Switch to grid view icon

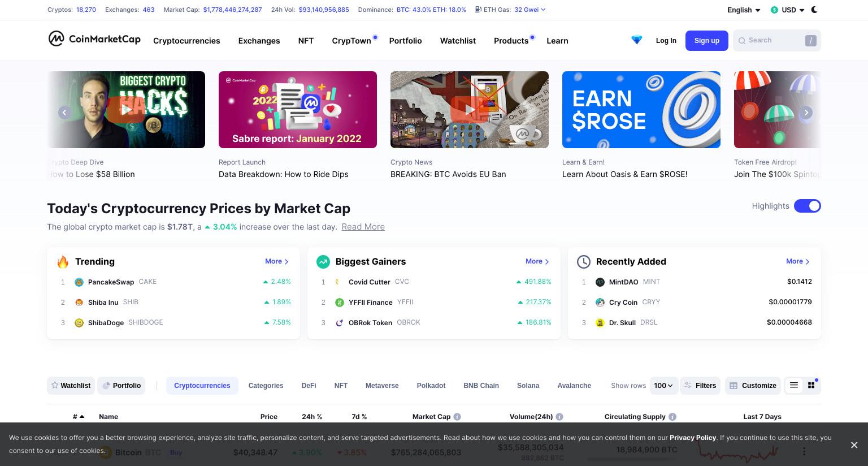[811, 385]
